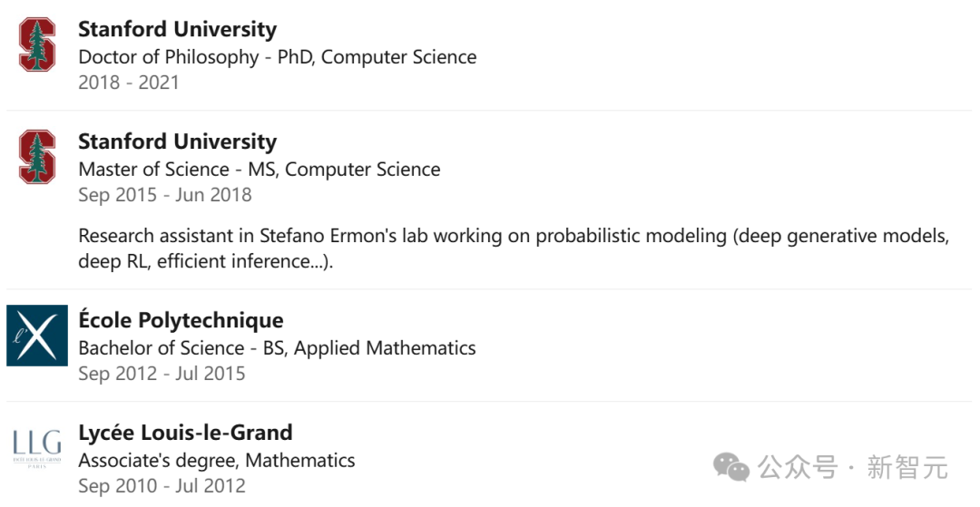Click the 新智元 watermark text
The width and height of the screenshot is (980, 507).
907,467
